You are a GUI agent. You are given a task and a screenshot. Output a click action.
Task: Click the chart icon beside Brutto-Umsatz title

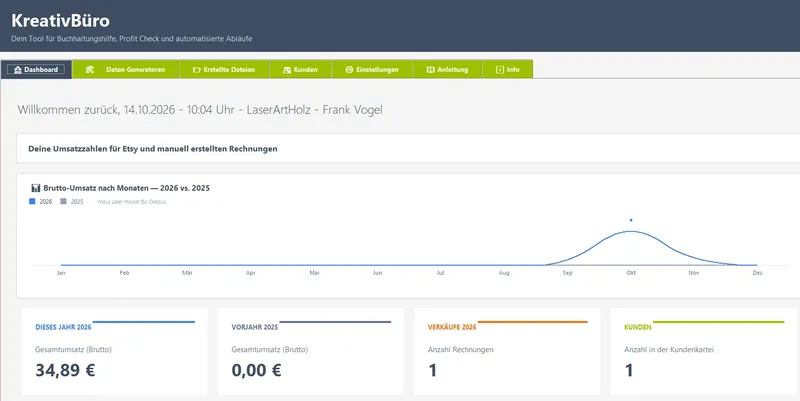(x=36, y=188)
